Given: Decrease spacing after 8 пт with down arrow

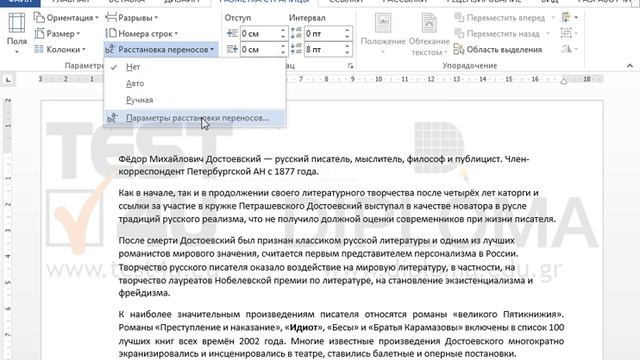Looking at the screenshot, I should click(347, 53).
